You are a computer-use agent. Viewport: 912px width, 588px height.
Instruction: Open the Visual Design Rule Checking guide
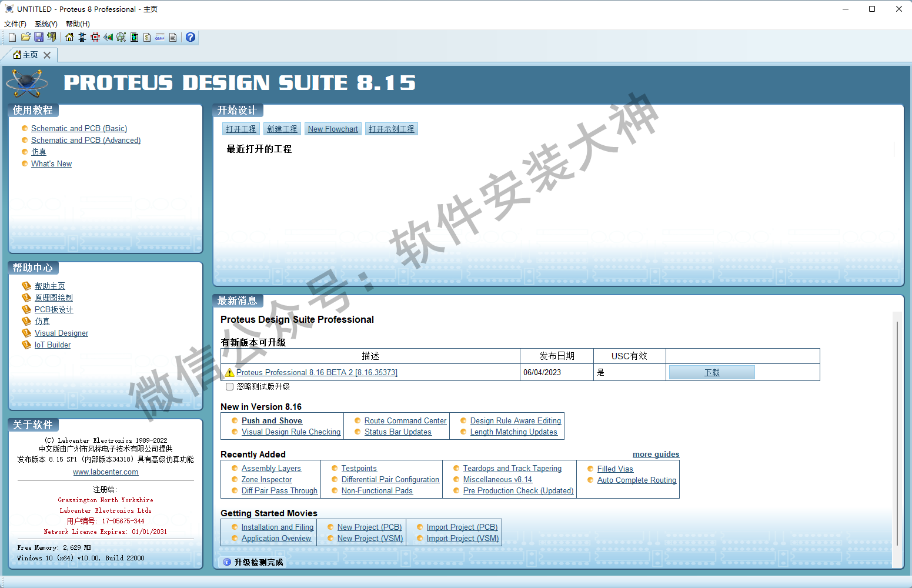tap(291, 432)
